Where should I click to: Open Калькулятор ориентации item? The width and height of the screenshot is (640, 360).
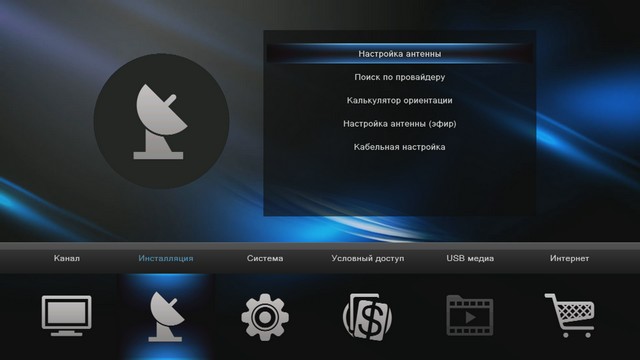pyautogui.click(x=400, y=100)
